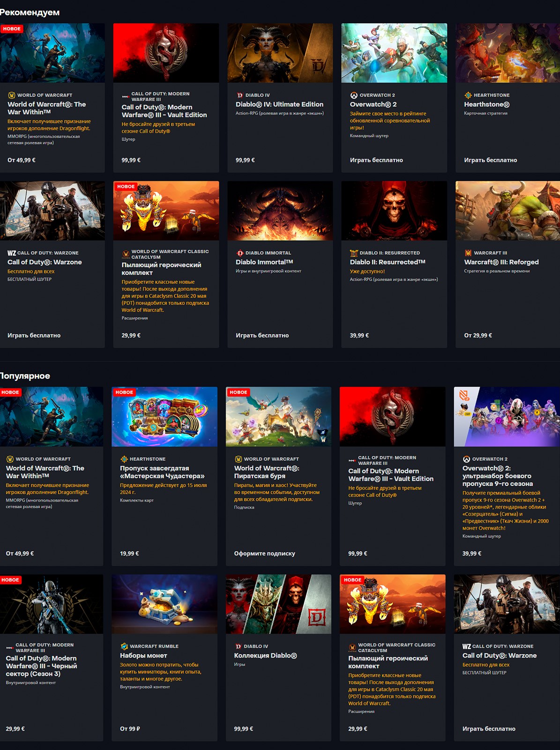Viewport: 560px width, 750px height.
Task: Select the Наборы монет treasure chest image
Action: click(x=164, y=604)
